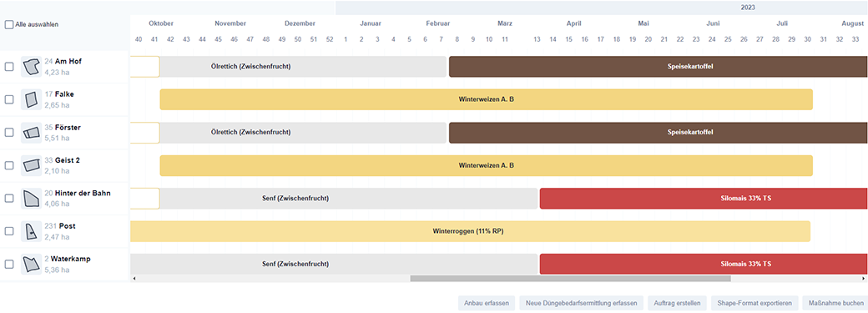Click the Oktober month header
The image size is (868, 313).
point(161,24)
